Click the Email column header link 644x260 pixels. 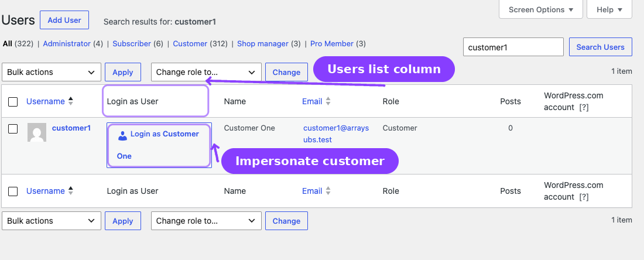[312, 101]
